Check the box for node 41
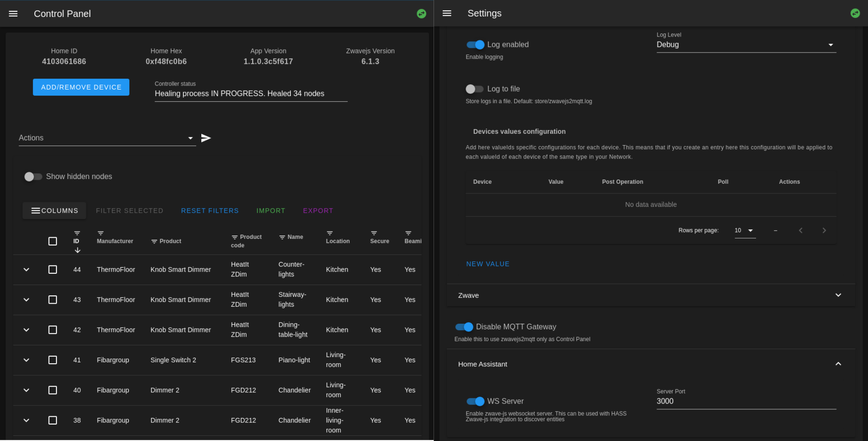 pos(53,360)
